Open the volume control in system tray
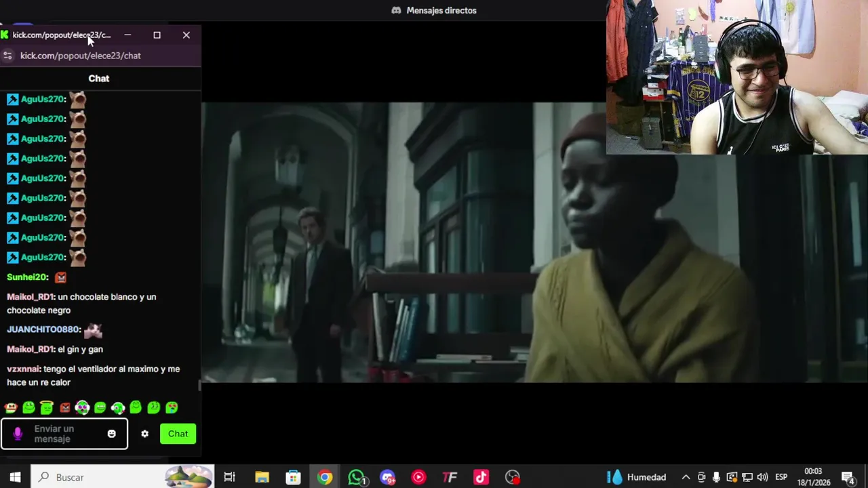Screen dimensions: 868x488 point(762,477)
